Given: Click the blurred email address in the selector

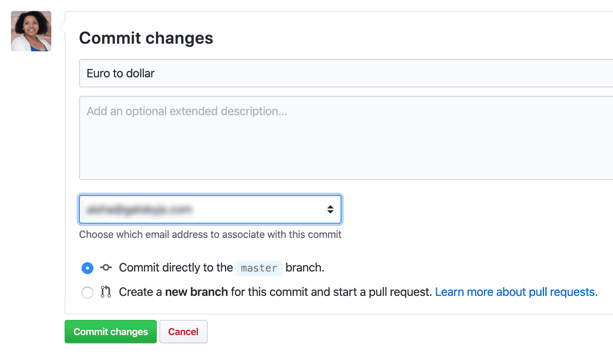Looking at the screenshot, I should 139,209.
